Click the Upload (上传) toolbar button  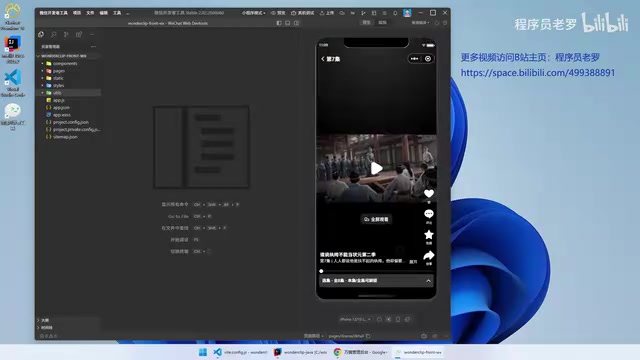coord(327,13)
